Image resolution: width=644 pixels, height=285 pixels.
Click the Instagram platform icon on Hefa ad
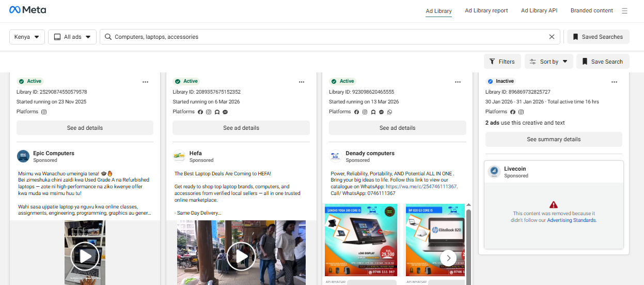click(x=209, y=112)
